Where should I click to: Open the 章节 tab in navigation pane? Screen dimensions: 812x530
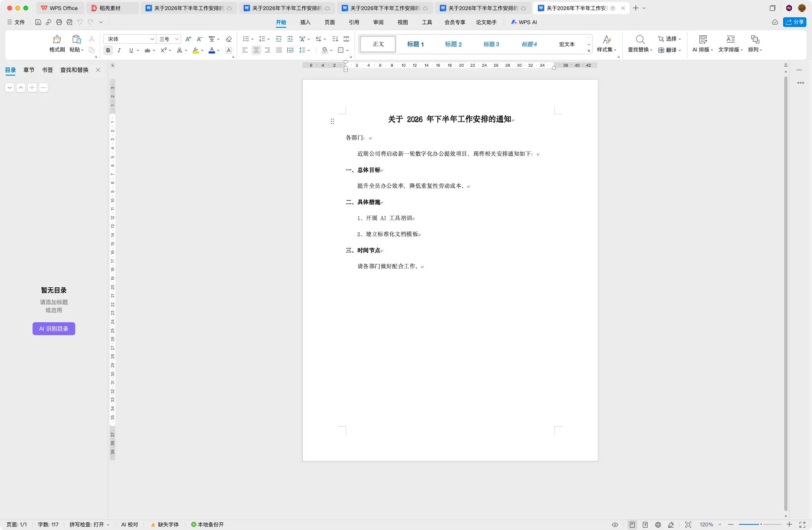[x=29, y=70]
